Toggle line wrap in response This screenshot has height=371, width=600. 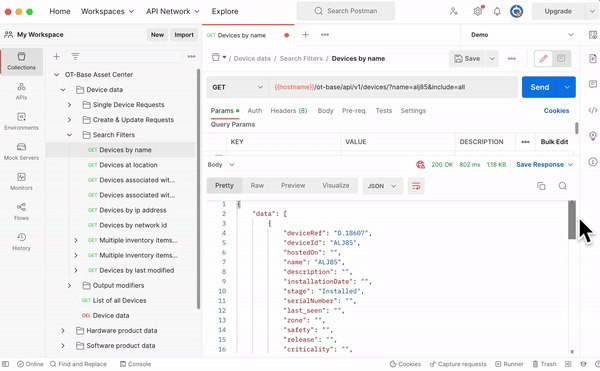416,186
